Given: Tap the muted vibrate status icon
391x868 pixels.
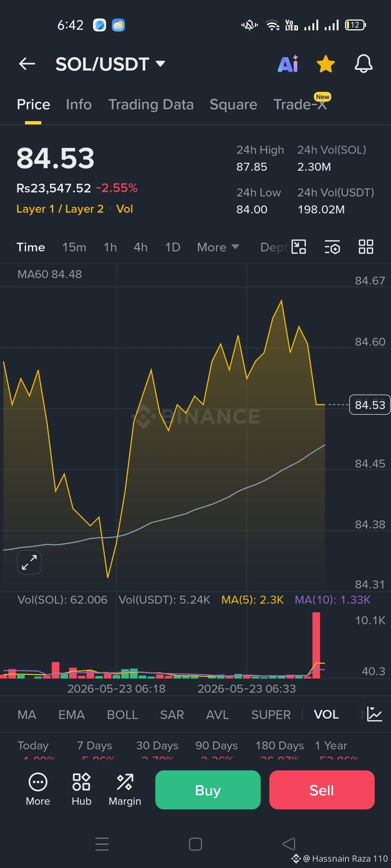Looking at the screenshot, I should pos(249,25).
